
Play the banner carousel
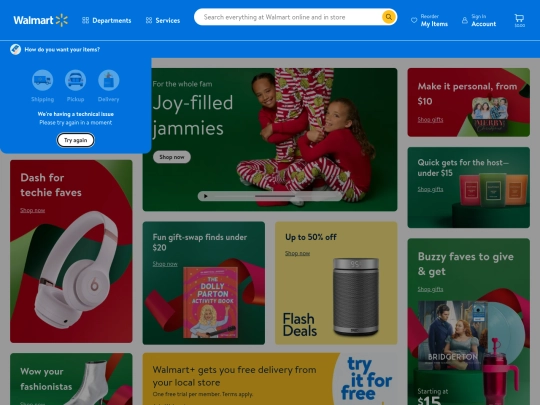[206, 196]
